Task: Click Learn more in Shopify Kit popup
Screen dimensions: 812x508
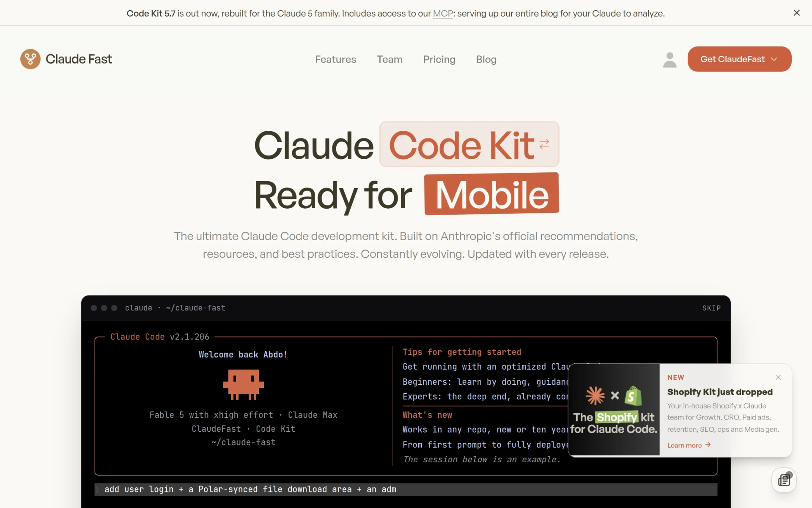Action: [x=689, y=445]
